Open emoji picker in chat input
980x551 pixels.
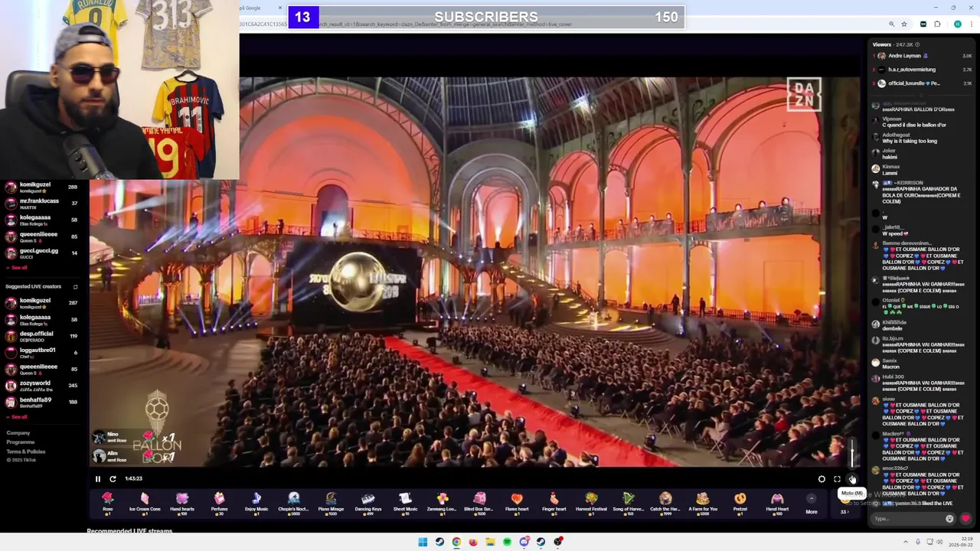949,518
